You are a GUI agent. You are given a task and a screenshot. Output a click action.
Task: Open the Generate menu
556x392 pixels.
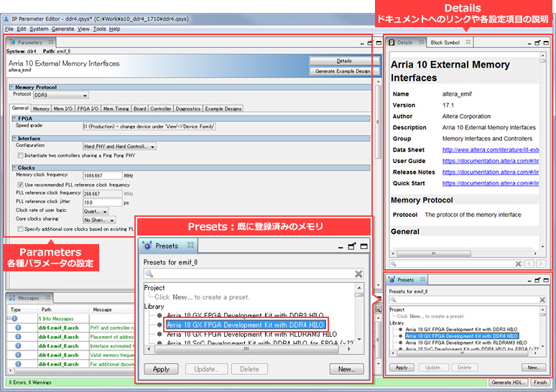[62, 29]
